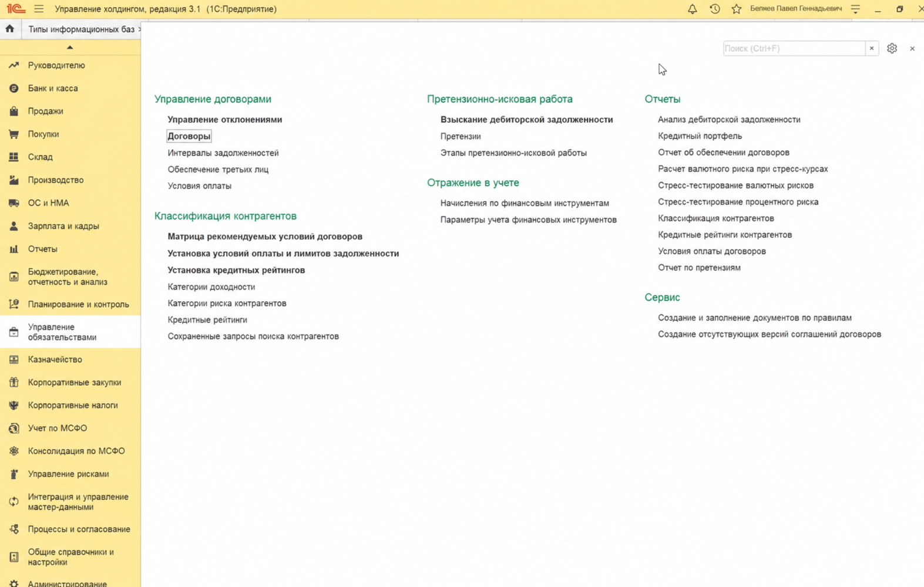Click the Бюджетирование section icon
The height and width of the screenshot is (587, 924).
click(x=14, y=277)
